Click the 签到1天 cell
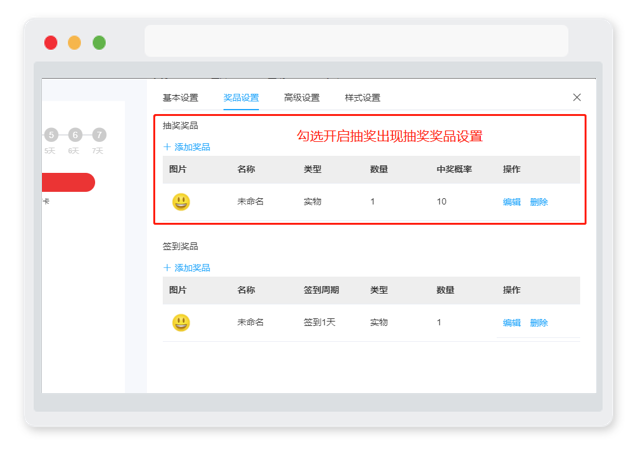Screen dimensions: 640x451 (x=319, y=322)
